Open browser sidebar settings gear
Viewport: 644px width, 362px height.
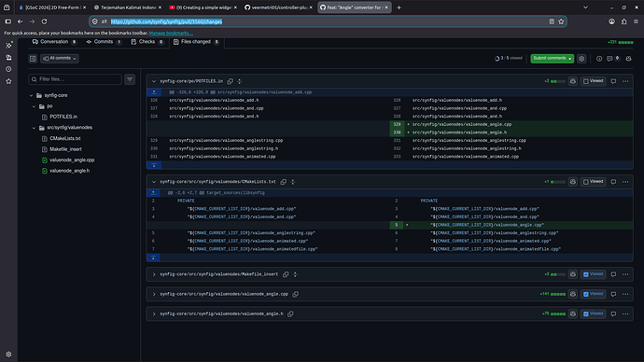pyautogui.click(x=8, y=355)
